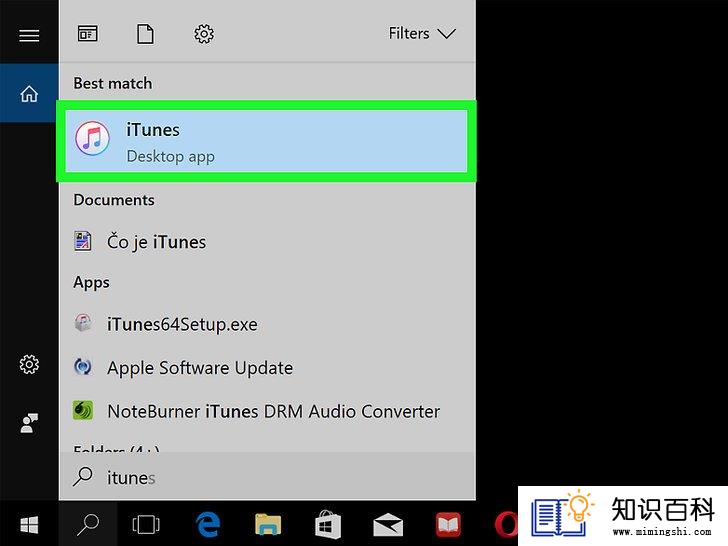Open the Windows Start button
728x546 pixels.
[x=29, y=525]
